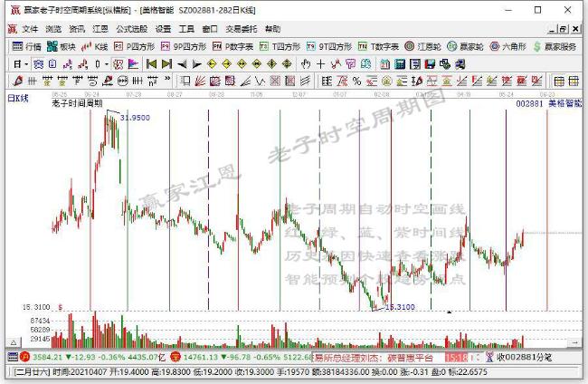Open the 江恩轮 Gann wheel
This screenshot has height=384, width=588.
(x=422, y=46)
